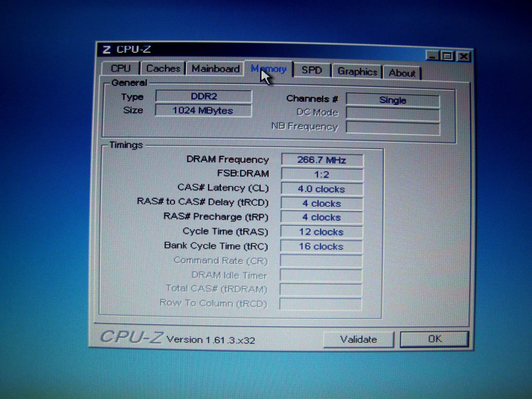The image size is (532, 399).
Task: Click the Channels # label
Action: (312, 99)
